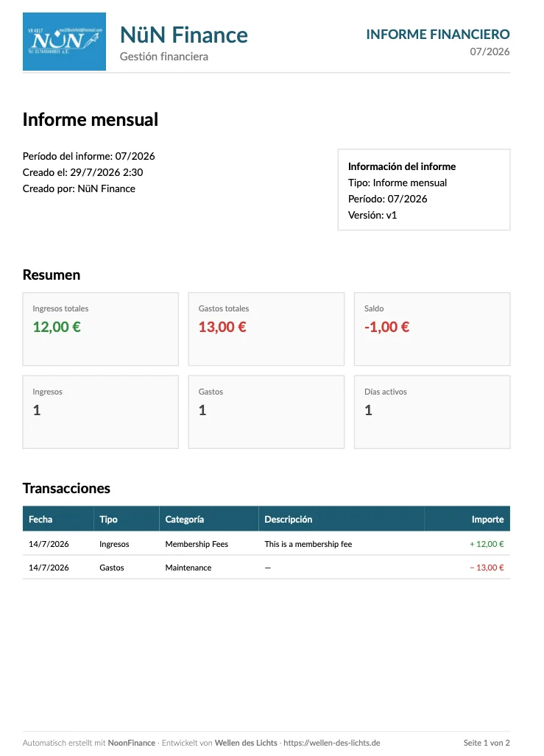Click NoonFinance in the footer
This screenshot has width=544, height=756.
coord(131,743)
